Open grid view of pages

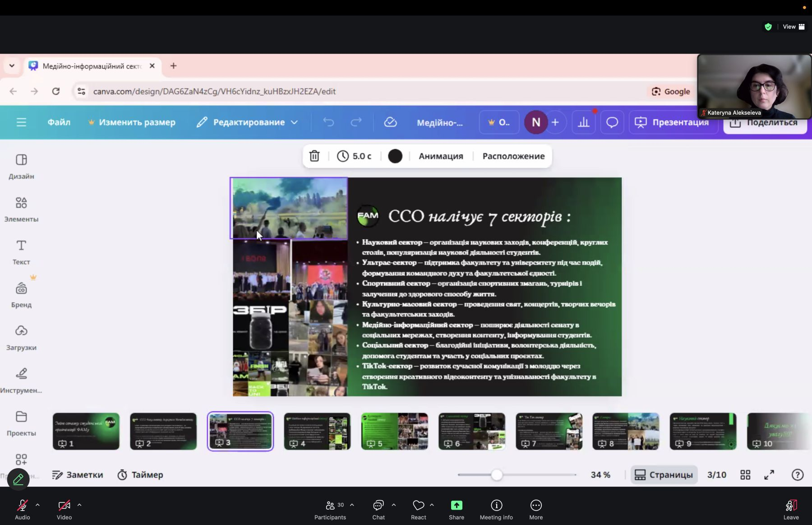click(x=745, y=475)
